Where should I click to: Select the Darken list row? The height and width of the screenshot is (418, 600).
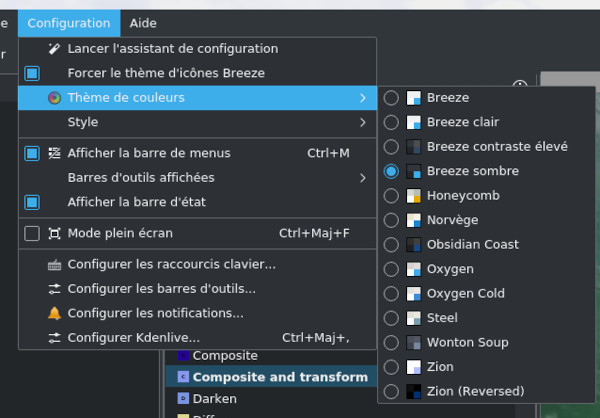(x=271, y=398)
